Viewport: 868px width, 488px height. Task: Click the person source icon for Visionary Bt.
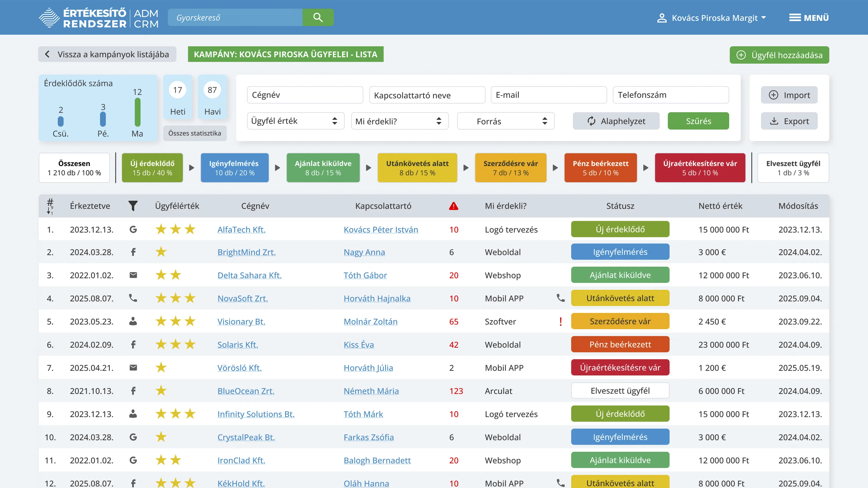coord(133,321)
